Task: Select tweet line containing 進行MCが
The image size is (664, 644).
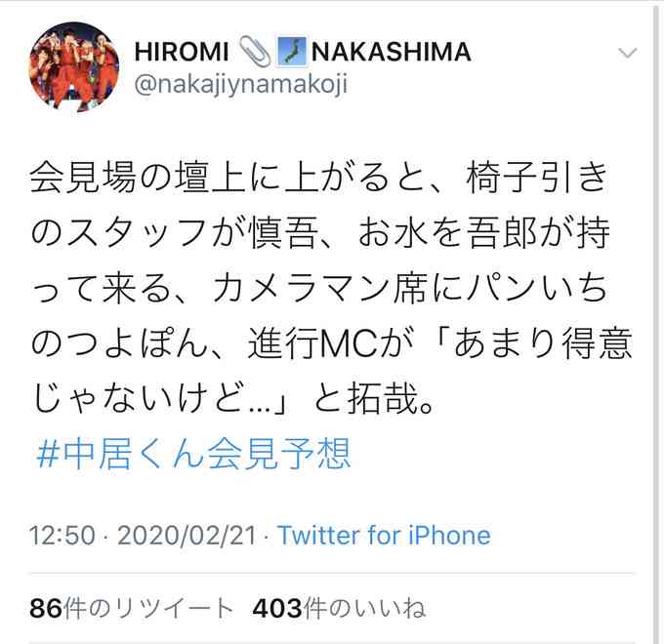Action: [332, 344]
